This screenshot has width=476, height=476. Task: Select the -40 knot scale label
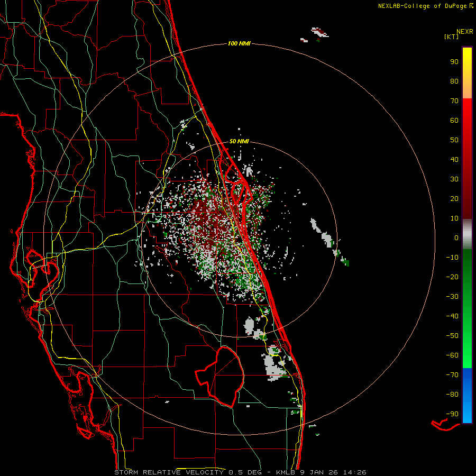[x=452, y=316]
